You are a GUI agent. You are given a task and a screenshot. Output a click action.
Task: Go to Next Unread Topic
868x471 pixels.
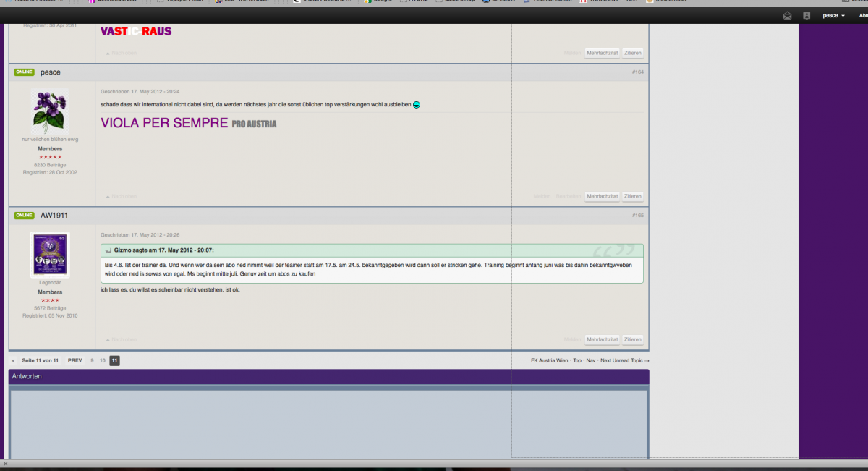625,360
